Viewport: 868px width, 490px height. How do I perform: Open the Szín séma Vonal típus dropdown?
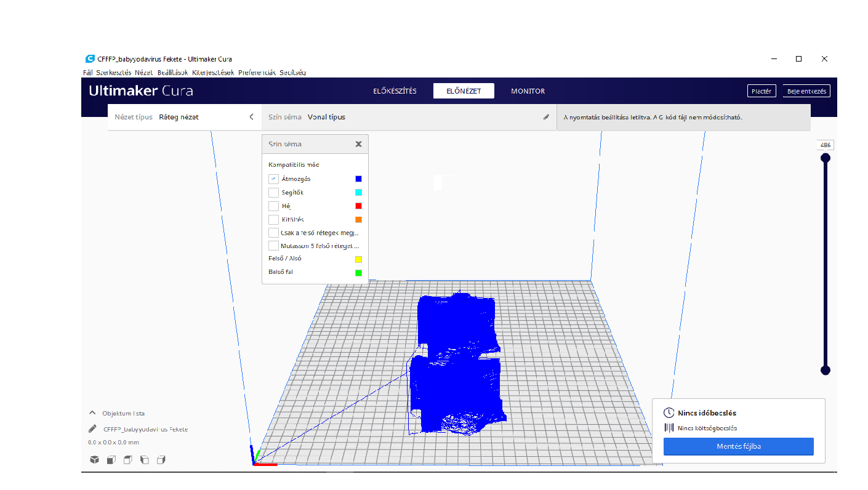pos(409,117)
